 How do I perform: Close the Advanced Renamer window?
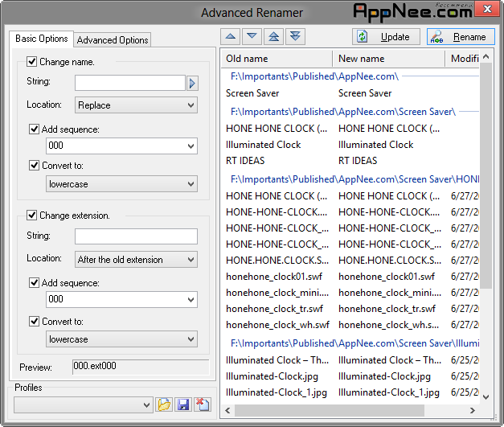487,9
